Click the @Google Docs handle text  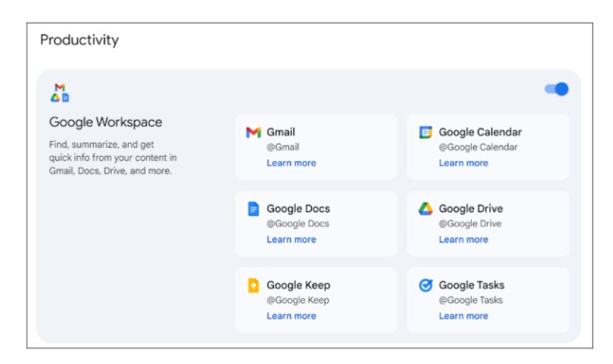(x=298, y=224)
